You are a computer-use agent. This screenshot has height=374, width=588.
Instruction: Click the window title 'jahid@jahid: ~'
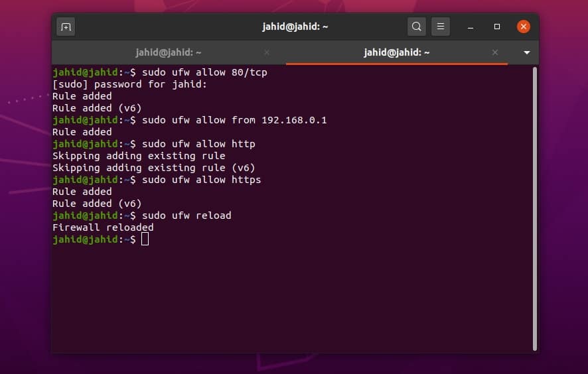click(295, 27)
